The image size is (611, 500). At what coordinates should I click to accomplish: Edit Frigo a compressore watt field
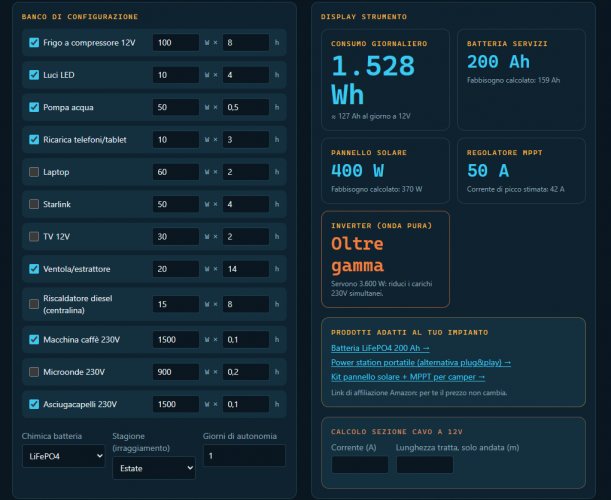tap(176, 42)
